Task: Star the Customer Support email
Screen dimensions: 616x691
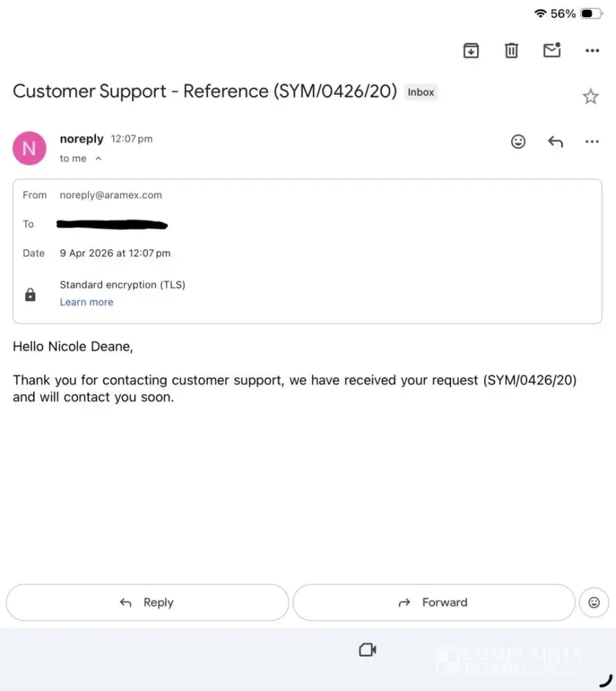Action: pos(590,97)
